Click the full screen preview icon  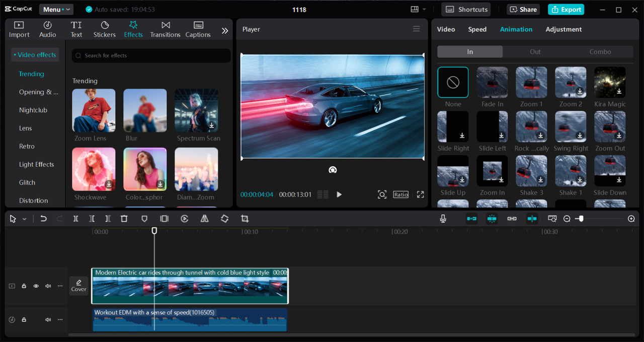[420, 194]
